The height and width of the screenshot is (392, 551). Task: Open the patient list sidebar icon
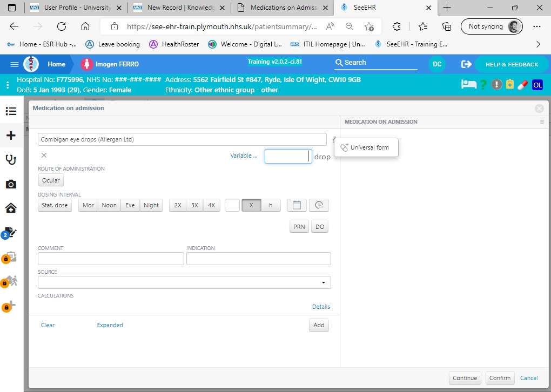pos(11,111)
